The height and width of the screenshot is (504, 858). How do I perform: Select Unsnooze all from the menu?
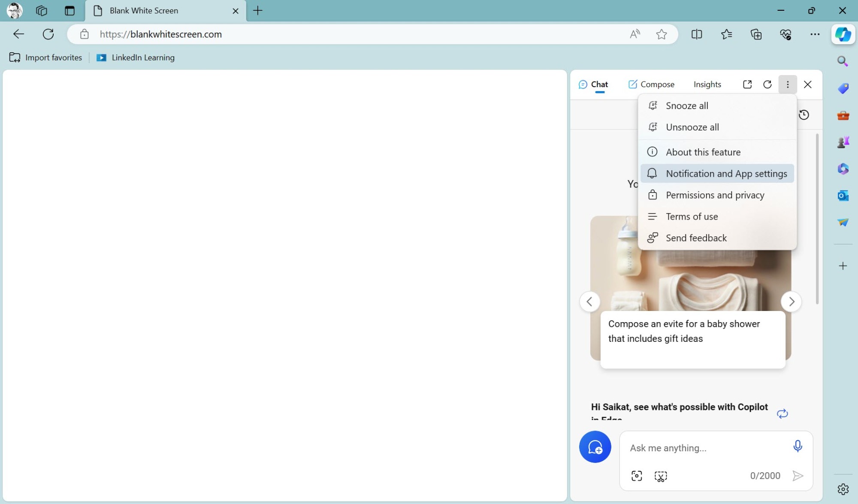point(717,127)
